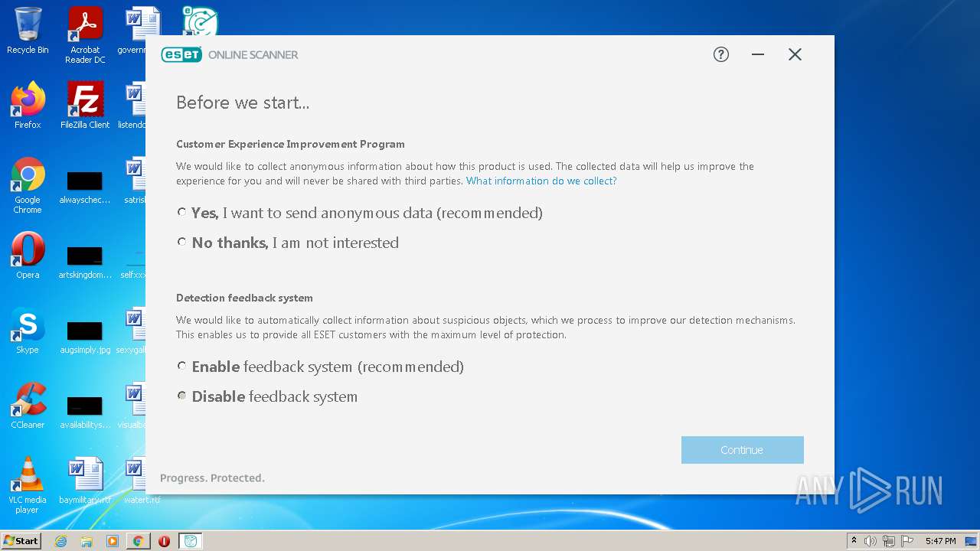Open 'What information do we collect?' link
980x551 pixels.
541,181
